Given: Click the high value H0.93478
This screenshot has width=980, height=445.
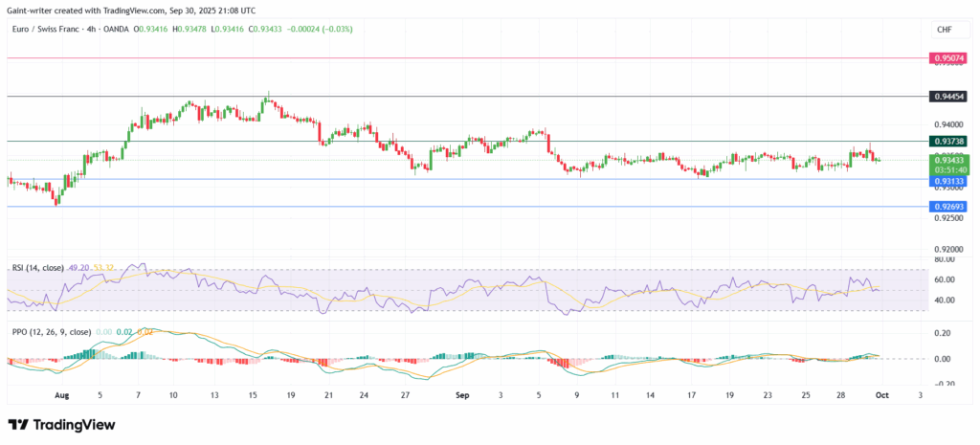Looking at the screenshot, I should (191, 30).
